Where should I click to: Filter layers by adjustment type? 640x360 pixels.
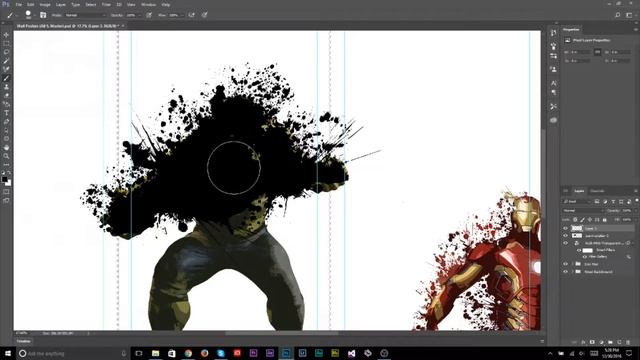point(605,201)
